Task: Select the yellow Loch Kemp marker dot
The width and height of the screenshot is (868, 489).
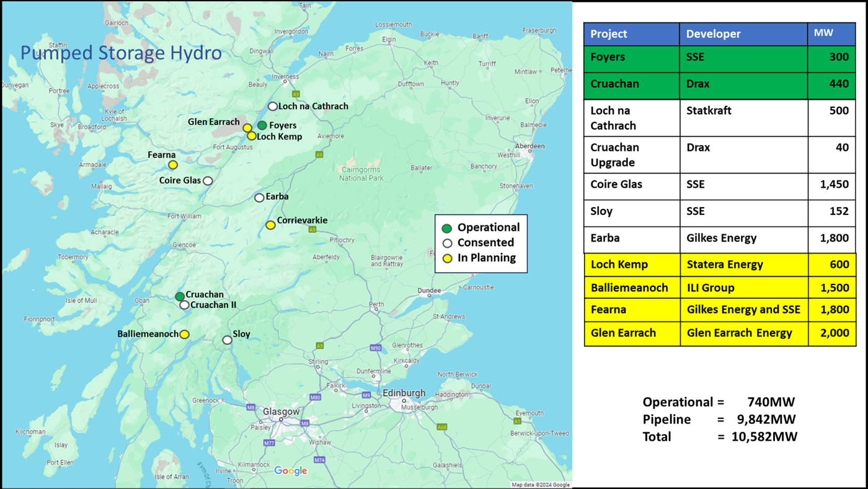Action: tap(251, 136)
